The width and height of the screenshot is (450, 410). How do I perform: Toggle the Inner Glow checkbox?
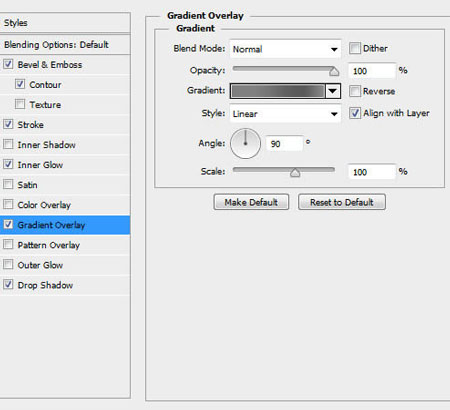pos(8,164)
